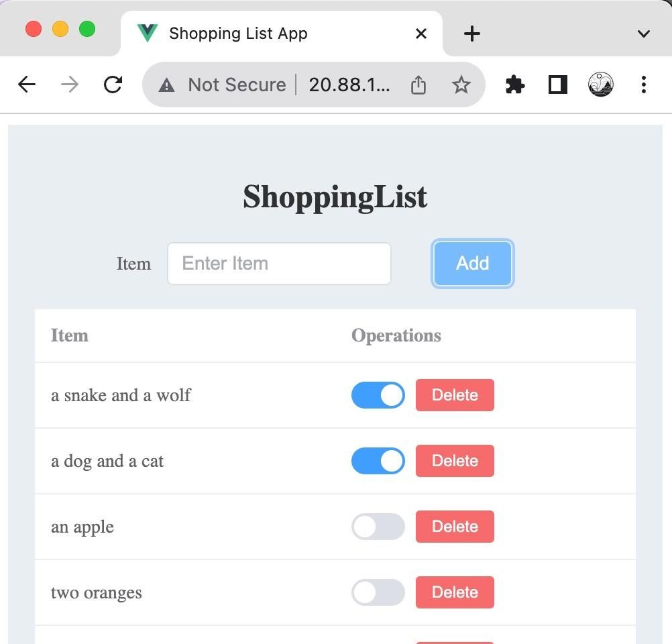Open the Chrome three-dot menu
The image size is (672, 644).
[643, 85]
